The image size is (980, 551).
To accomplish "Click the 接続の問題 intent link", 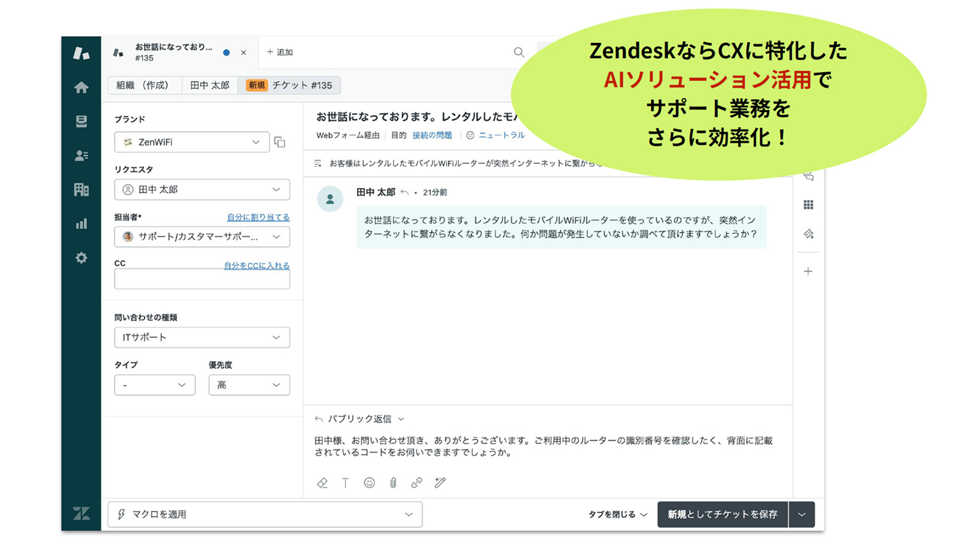I will [432, 135].
